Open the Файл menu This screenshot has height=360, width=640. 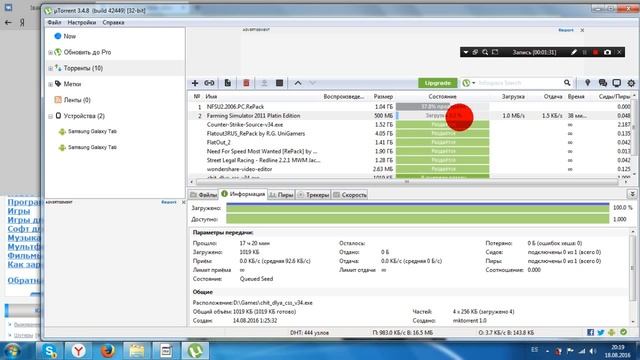54,22
